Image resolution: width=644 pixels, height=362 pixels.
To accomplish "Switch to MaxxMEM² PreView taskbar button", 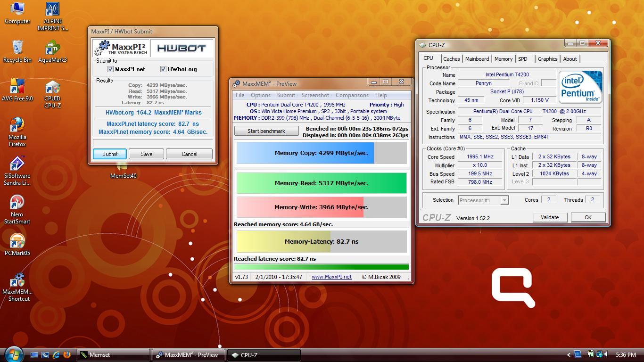I will (x=189, y=355).
